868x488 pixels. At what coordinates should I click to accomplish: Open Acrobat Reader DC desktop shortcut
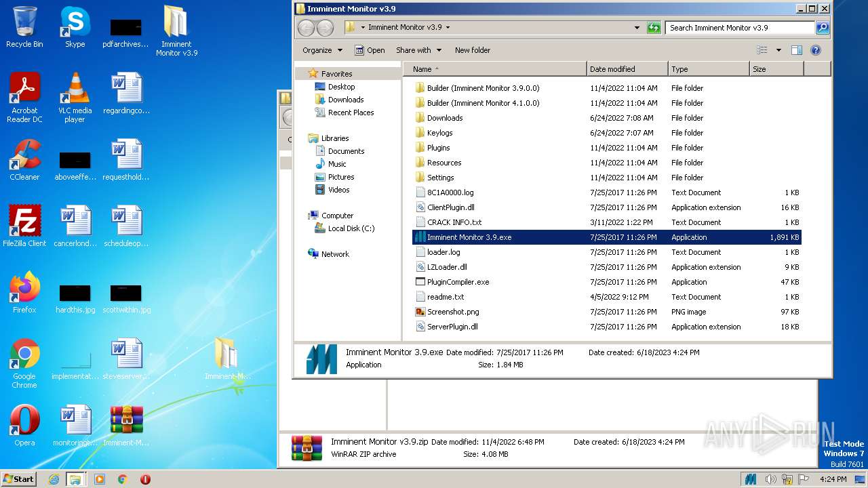click(24, 97)
